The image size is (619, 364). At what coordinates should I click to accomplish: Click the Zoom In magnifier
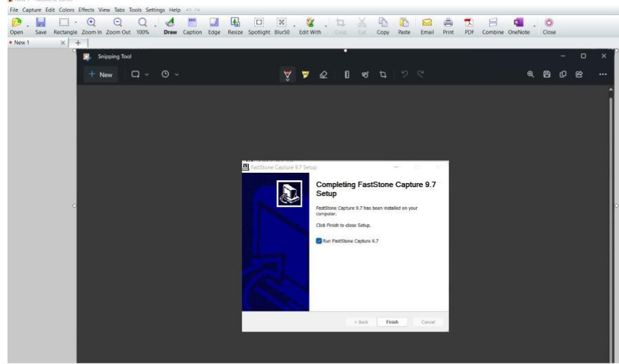click(91, 23)
